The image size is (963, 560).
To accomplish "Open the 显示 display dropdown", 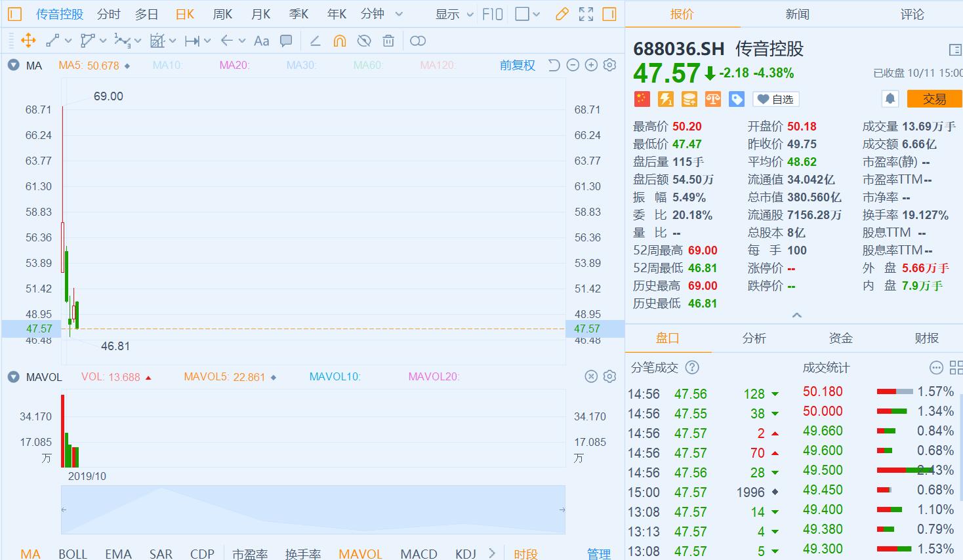I will pos(455,14).
